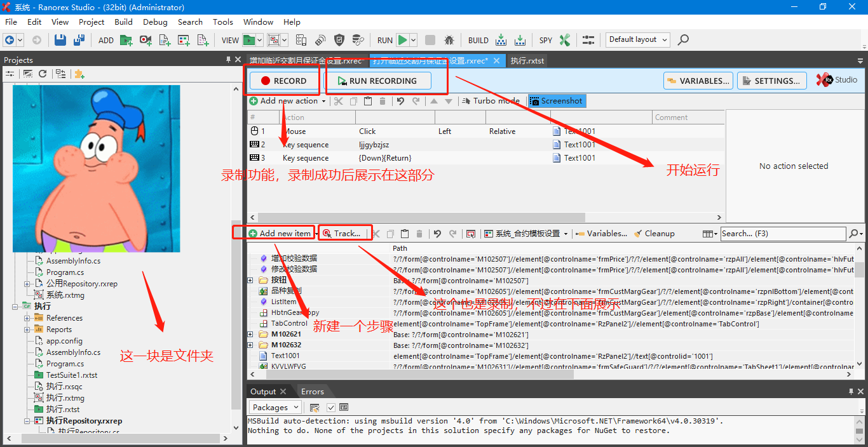Click the Move Down arrow in actions toolbar
The height and width of the screenshot is (447, 868).
point(449,101)
